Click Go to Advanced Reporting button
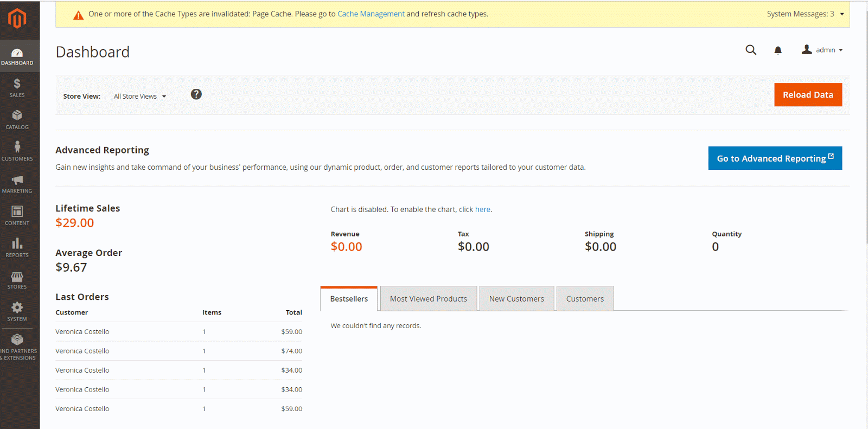Image resolution: width=868 pixels, height=429 pixels. [775, 158]
